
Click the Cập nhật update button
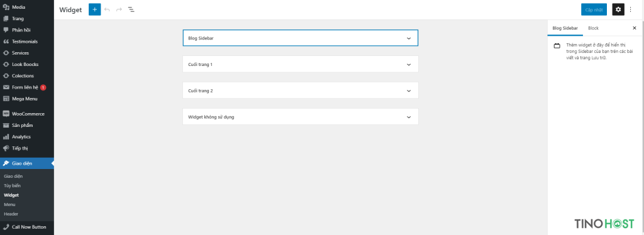click(594, 9)
